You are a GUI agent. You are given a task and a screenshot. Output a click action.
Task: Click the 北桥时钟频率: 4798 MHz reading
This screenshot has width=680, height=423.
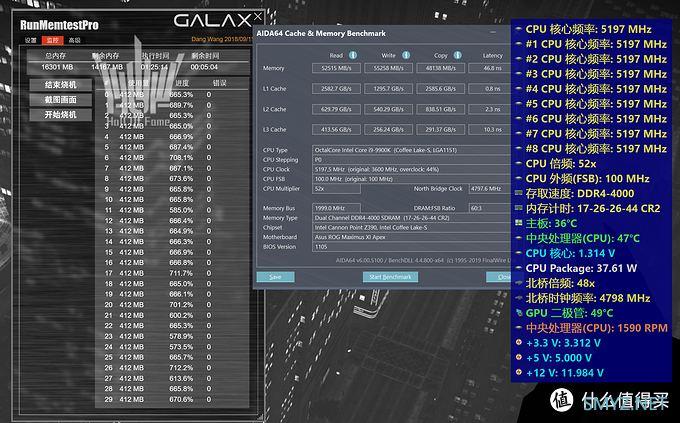(x=588, y=298)
